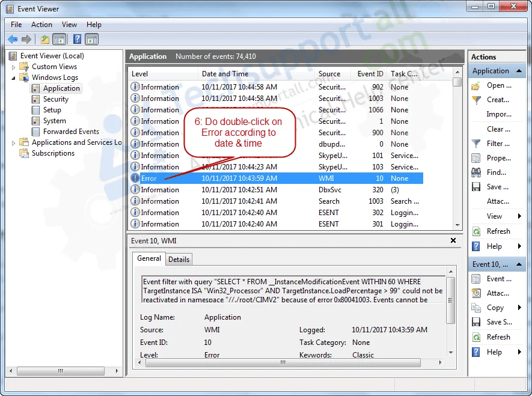Select the Setup log in the tree
The height and width of the screenshot is (396, 532).
click(52, 110)
